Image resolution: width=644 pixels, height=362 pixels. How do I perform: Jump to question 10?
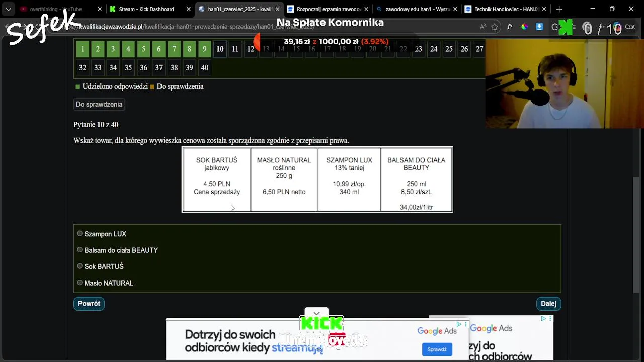pyautogui.click(x=220, y=49)
